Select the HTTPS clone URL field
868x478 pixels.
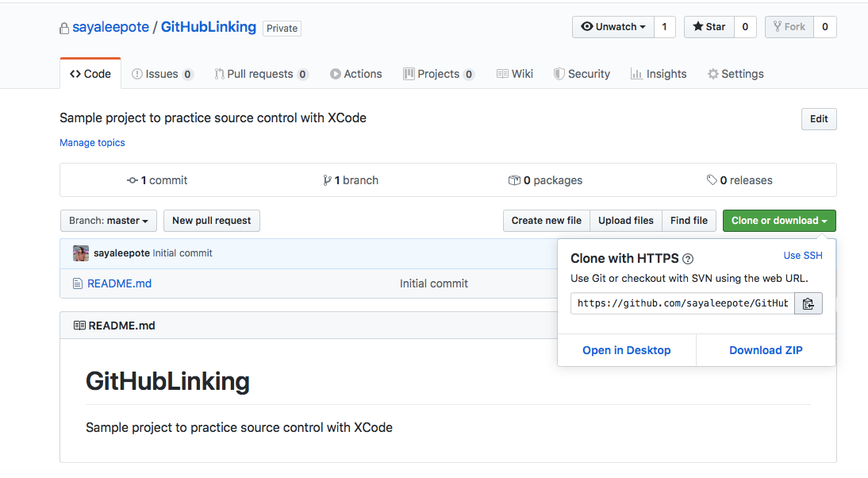[x=682, y=303]
